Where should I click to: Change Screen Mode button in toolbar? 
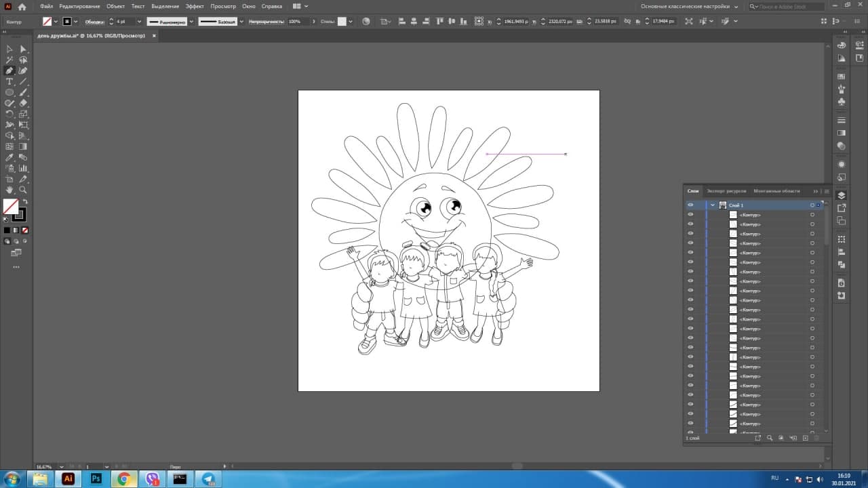(16, 253)
